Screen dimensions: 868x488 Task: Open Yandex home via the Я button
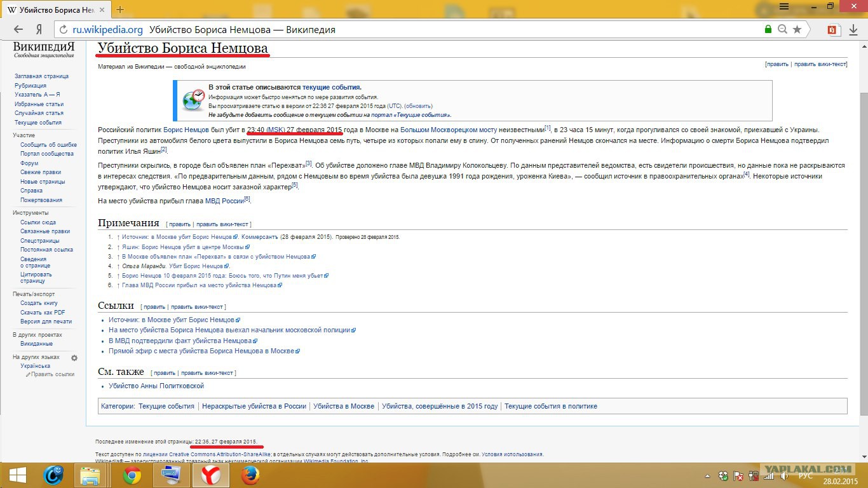[x=39, y=29]
